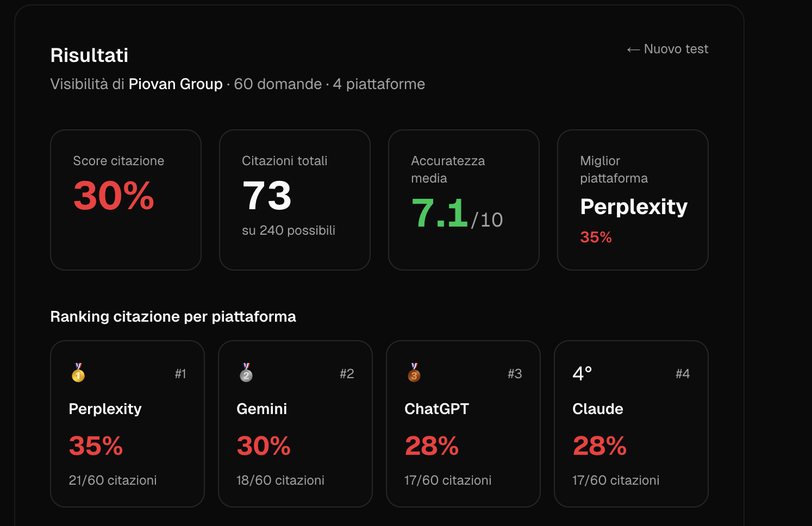This screenshot has height=526, width=812.
Task: Select the Gemini ranking card title
Action: point(261,409)
